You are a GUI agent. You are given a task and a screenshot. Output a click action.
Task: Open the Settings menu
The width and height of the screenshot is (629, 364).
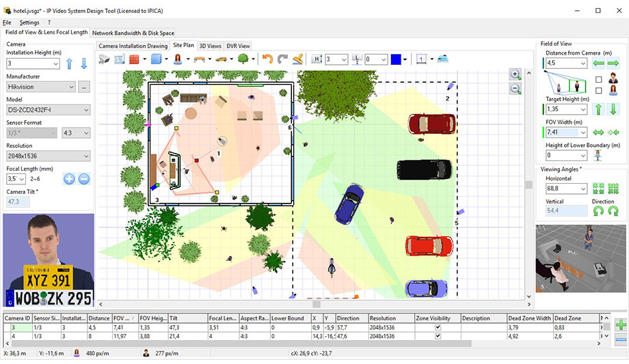(29, 23)
